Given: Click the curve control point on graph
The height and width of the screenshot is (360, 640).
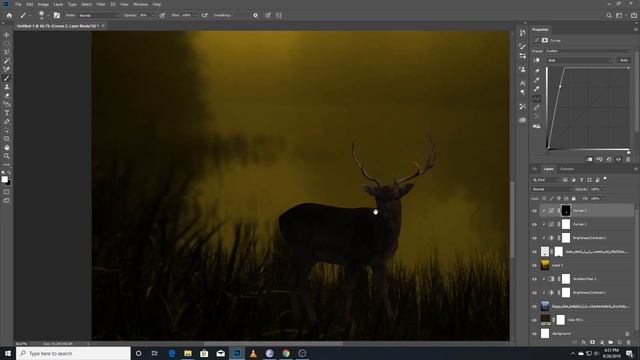Looking at the screenshot, I should click(560, 86).
